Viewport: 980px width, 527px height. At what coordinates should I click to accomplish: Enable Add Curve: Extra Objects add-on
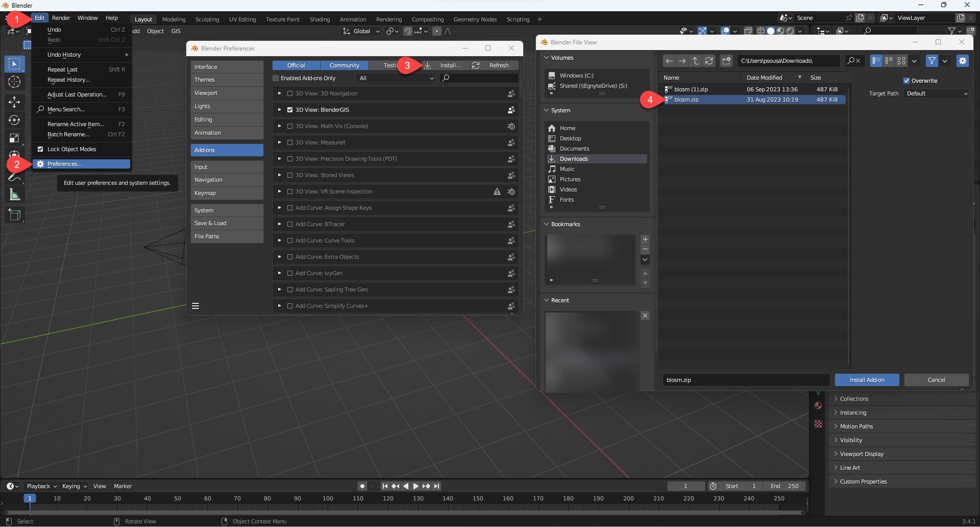click(x=290, y=257)
